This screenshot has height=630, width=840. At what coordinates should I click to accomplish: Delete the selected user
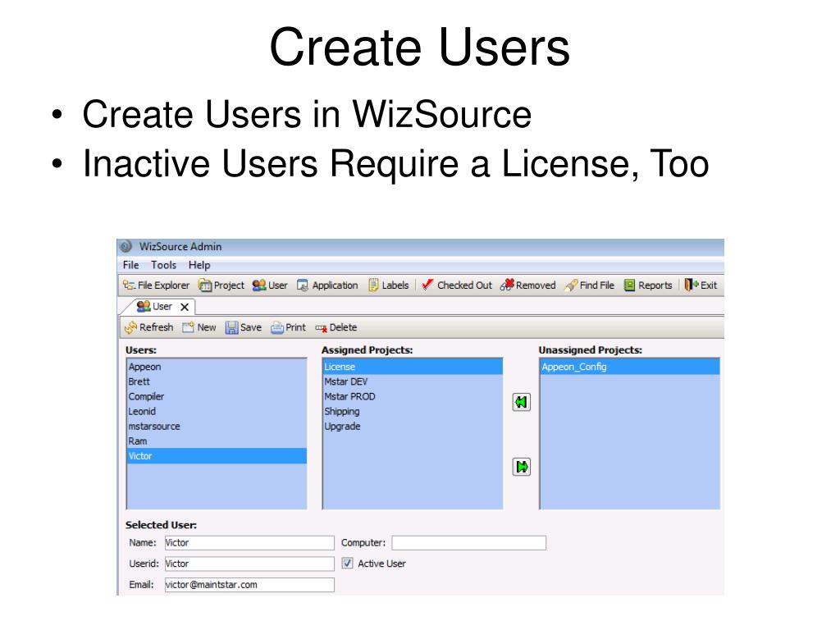click(336, 327)
